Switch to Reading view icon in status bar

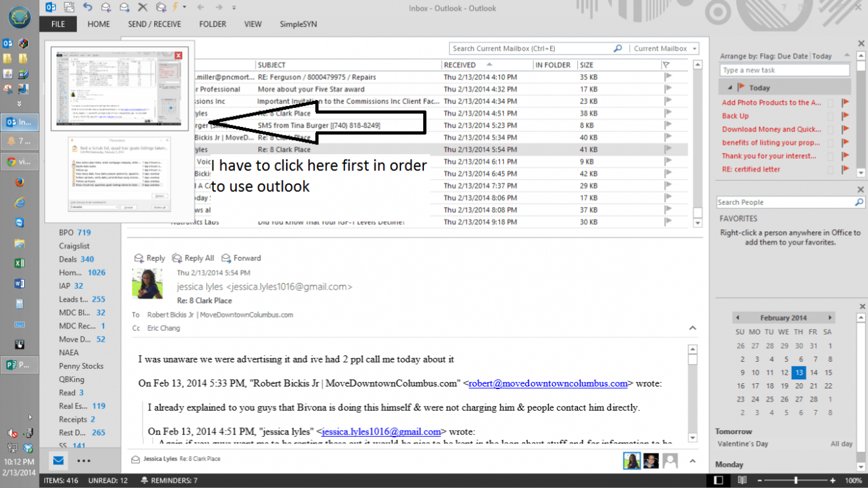tap(742, 480)
